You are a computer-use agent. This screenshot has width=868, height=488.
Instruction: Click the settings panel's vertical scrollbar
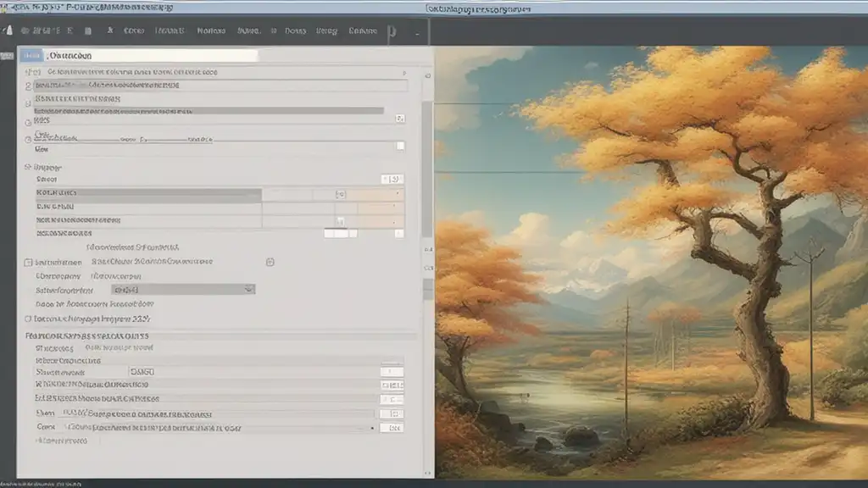tap(427, 169)
